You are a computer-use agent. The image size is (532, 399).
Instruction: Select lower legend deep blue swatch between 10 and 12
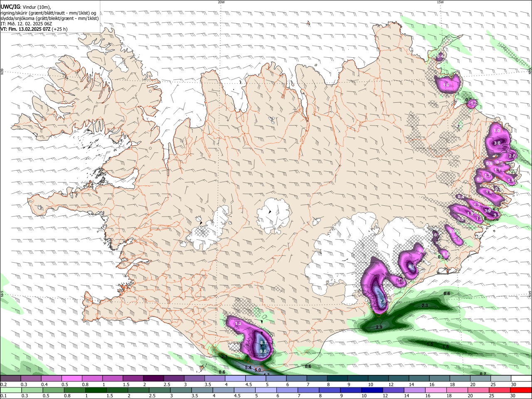coord(372,390)
